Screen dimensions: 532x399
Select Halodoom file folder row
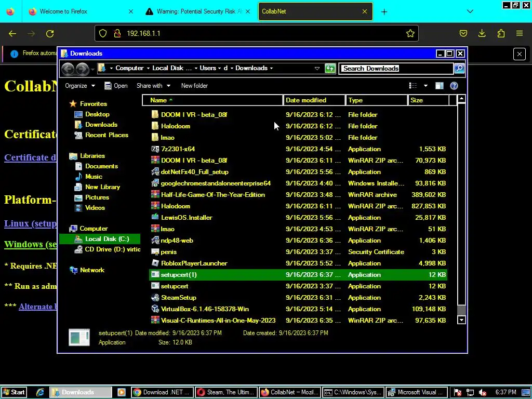[x=298, y=126]
